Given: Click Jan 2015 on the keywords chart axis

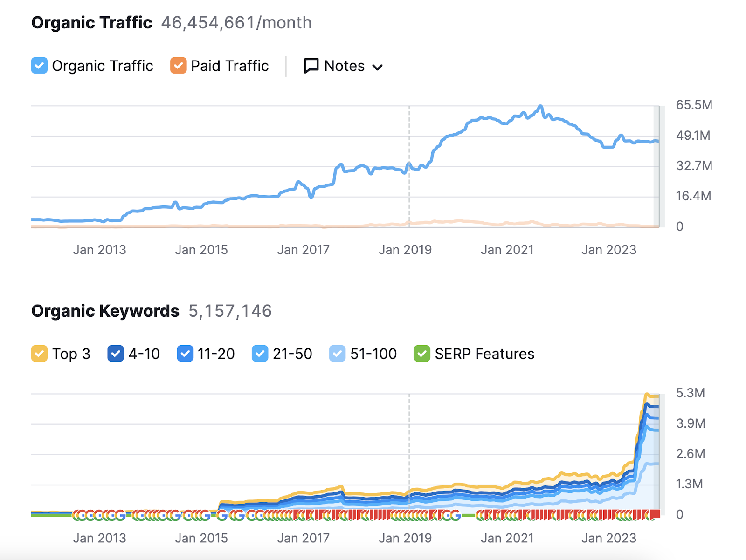Looking at the screenshot, I should [201, 538].
